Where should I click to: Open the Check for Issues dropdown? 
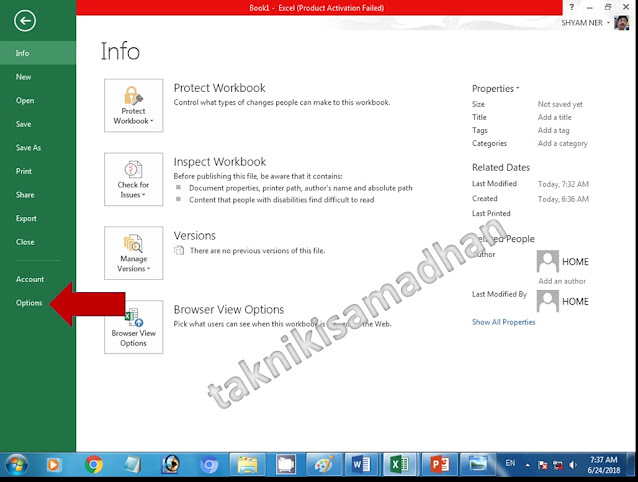point(133,179)
